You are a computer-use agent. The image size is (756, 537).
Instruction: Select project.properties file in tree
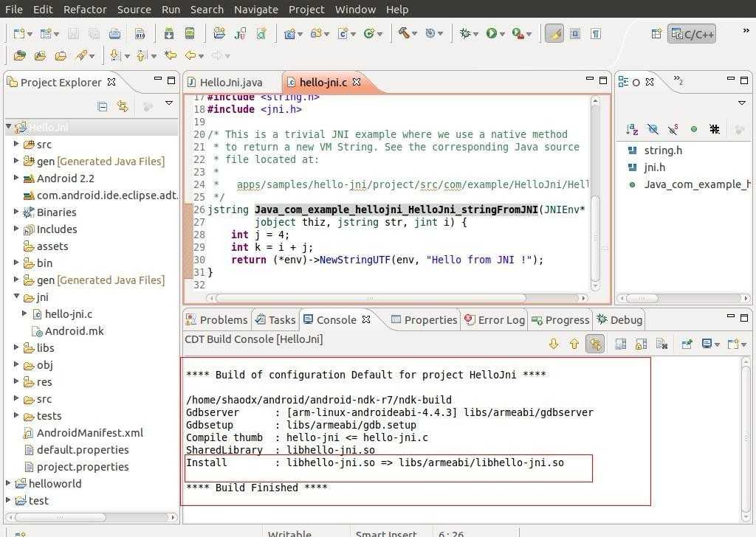tap(76, 467)
